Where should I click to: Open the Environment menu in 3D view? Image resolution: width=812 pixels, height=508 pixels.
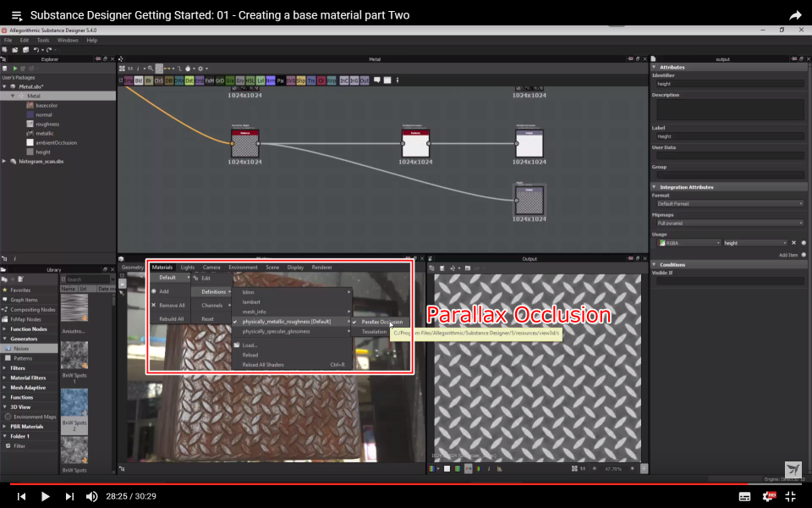coord(243,268)
